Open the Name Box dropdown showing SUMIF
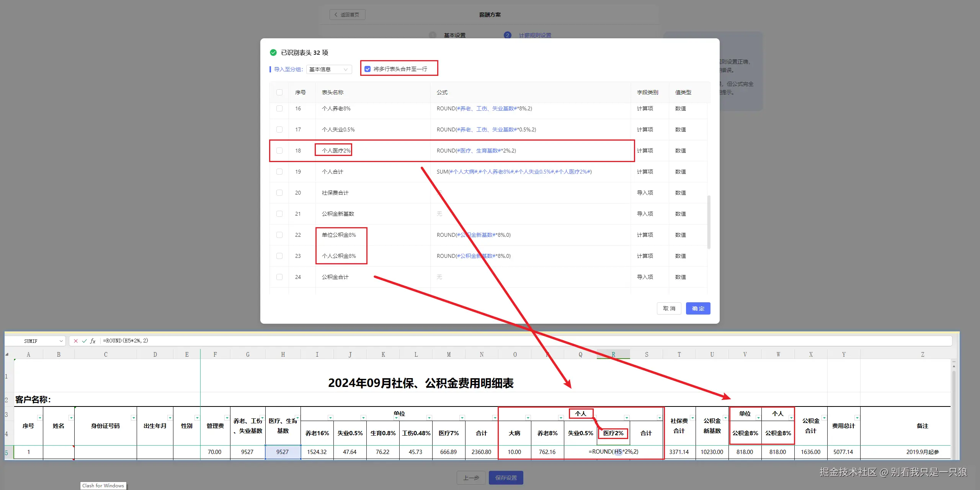Viewport: 980px width, 490px height. pyautogui.click(x=61, y=341)
